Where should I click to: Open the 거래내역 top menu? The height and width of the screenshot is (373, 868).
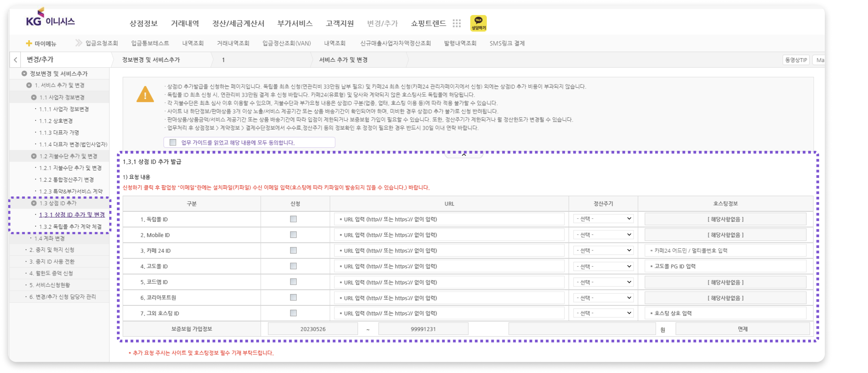coord(185,23)
